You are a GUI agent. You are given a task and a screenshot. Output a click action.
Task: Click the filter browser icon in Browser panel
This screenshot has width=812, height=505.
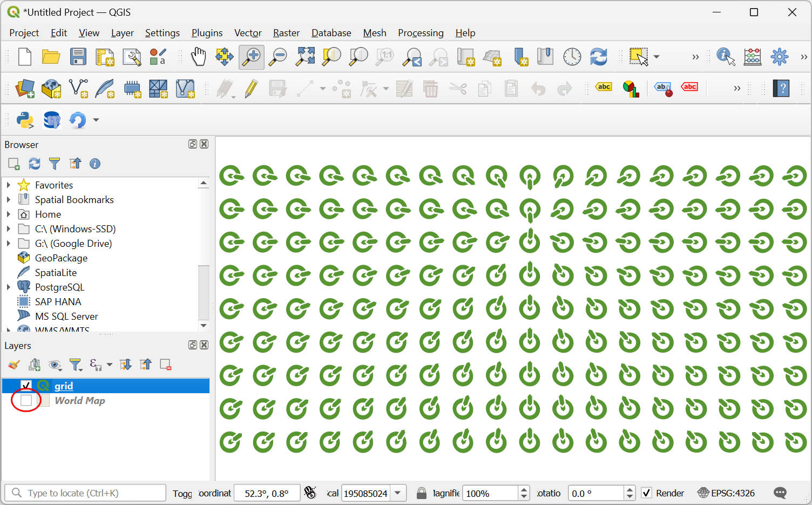(55, 164)
